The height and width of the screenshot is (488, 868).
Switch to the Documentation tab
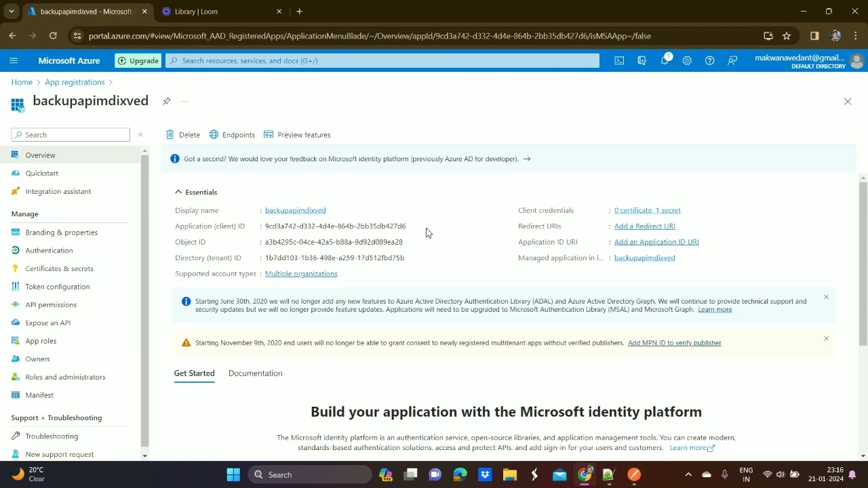[x=255, y=373]
